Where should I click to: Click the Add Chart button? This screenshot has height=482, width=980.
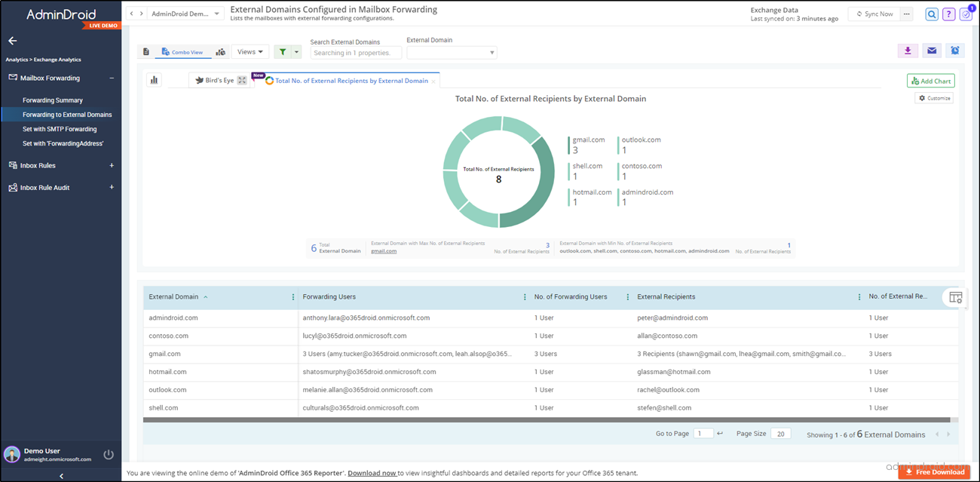tap(931, 81)
